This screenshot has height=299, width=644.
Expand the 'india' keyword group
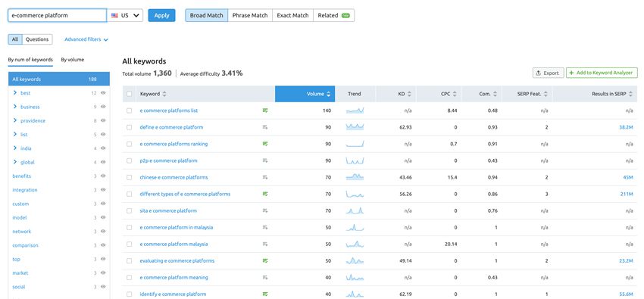tap(15, 148)
